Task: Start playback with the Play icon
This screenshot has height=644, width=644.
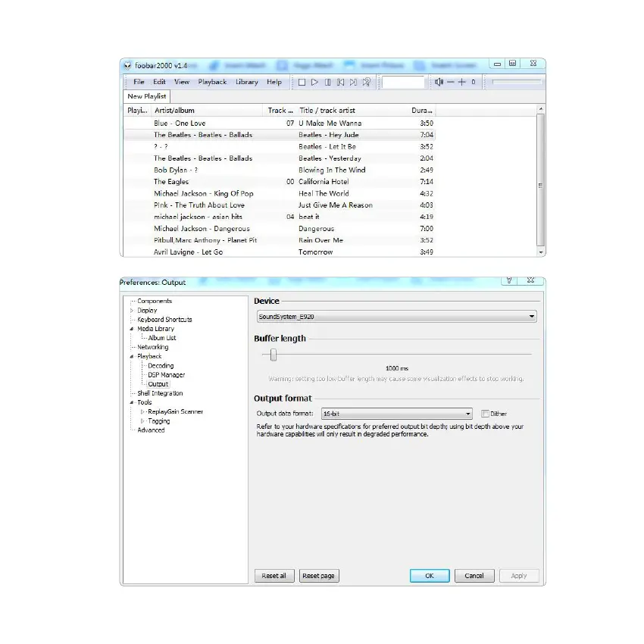Action: [314, 82]
